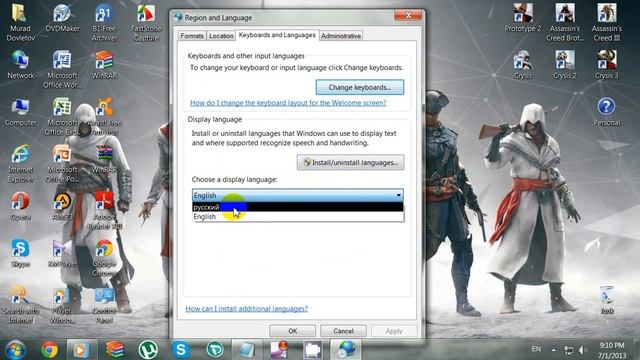The image size is (640, 360).
Task: Open the Crysis desktop shortcut
Action: point(523,64)
